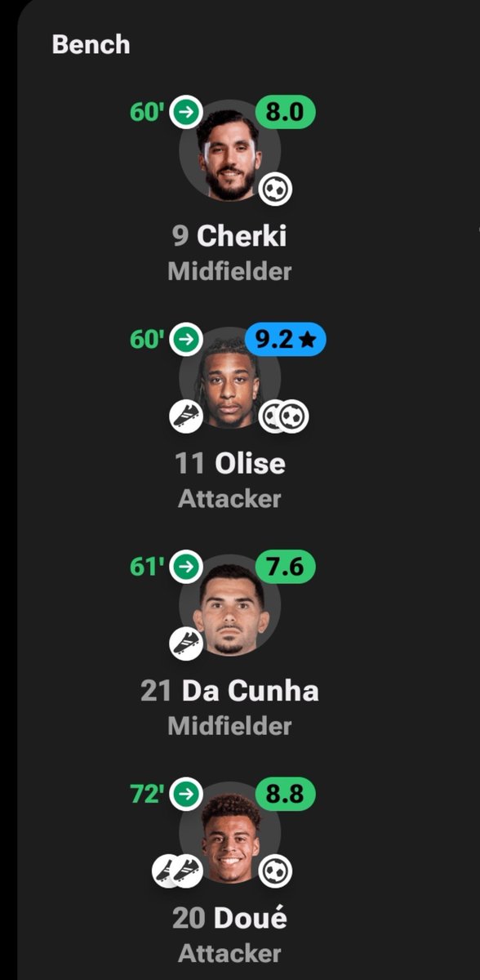Open Da Cunha's 7.6 rating badge
This screenshot has width=480, height=980.
(286, 566)
